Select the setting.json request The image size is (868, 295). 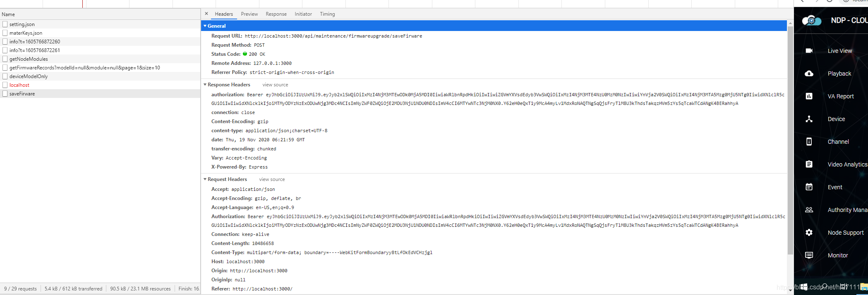click(x=100, y=24)
